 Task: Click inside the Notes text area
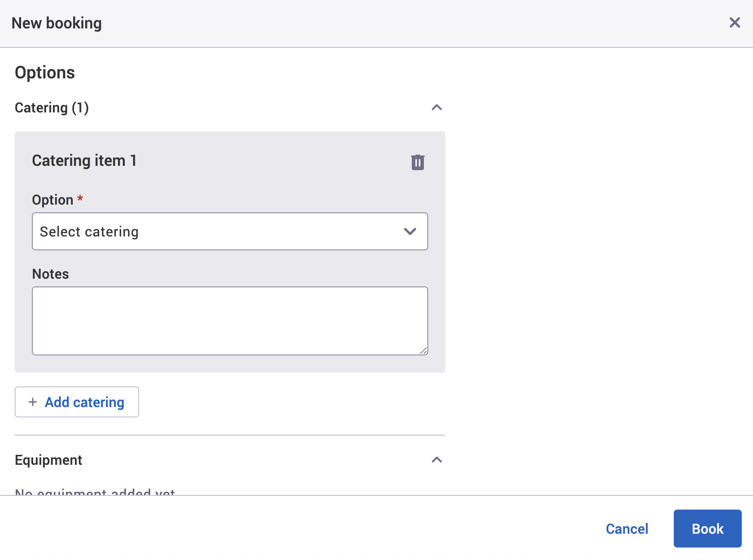click(x=230, y=320)
